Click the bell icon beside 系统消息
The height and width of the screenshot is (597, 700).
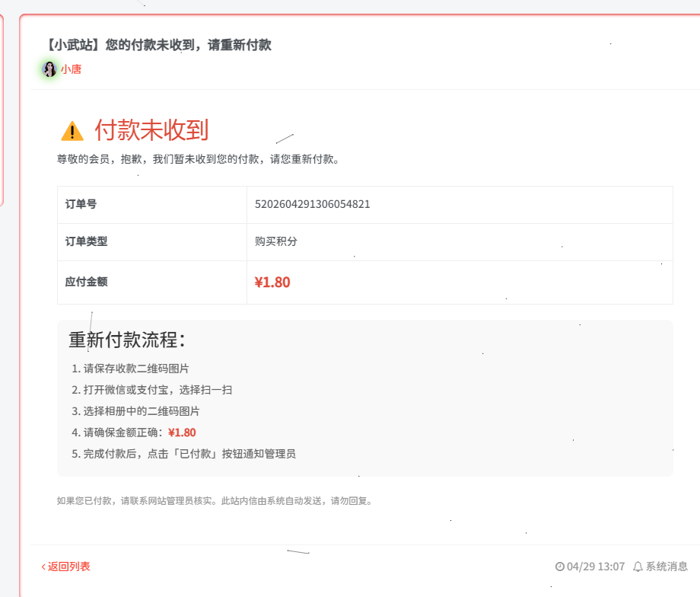637,567
